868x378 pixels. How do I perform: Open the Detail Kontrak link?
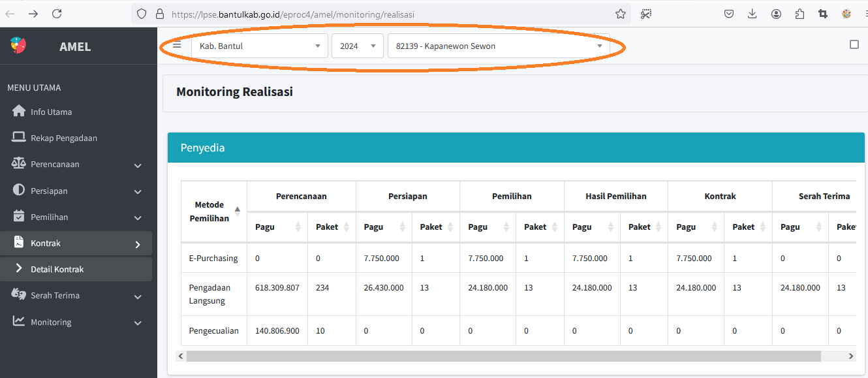pos(57,269)
